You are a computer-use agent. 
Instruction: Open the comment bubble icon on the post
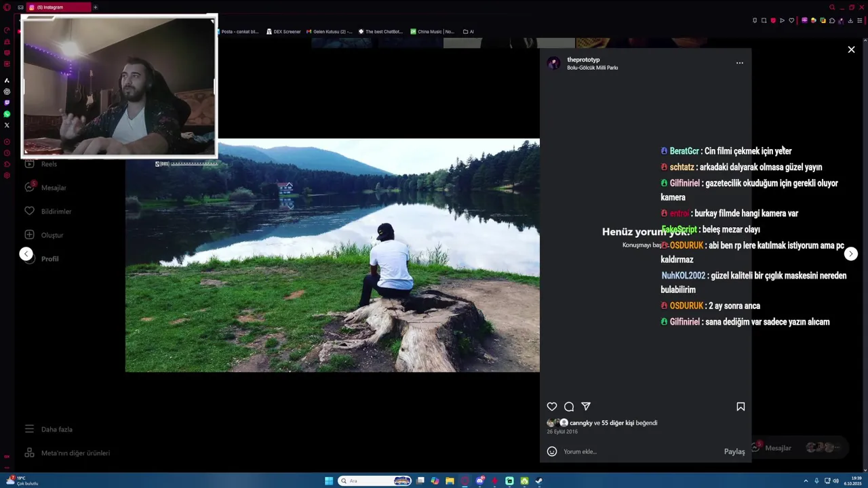[x=569, y=407]
